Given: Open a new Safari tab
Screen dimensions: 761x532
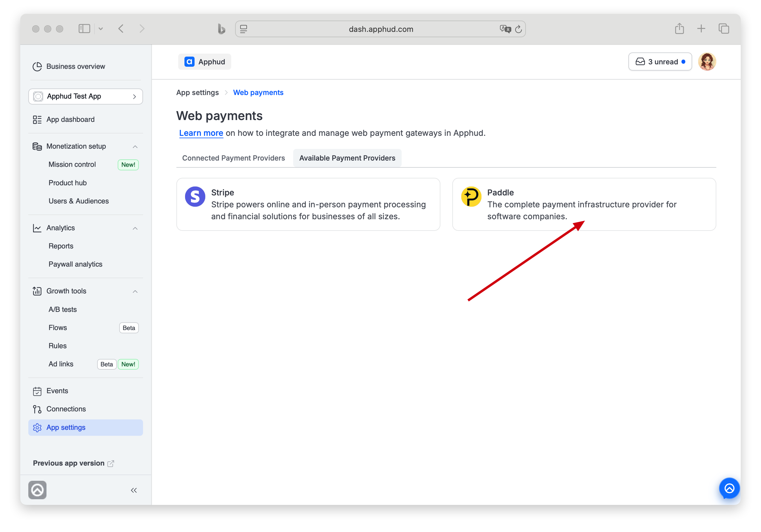Looking at the screenshot, I should (x=701, y=29).
